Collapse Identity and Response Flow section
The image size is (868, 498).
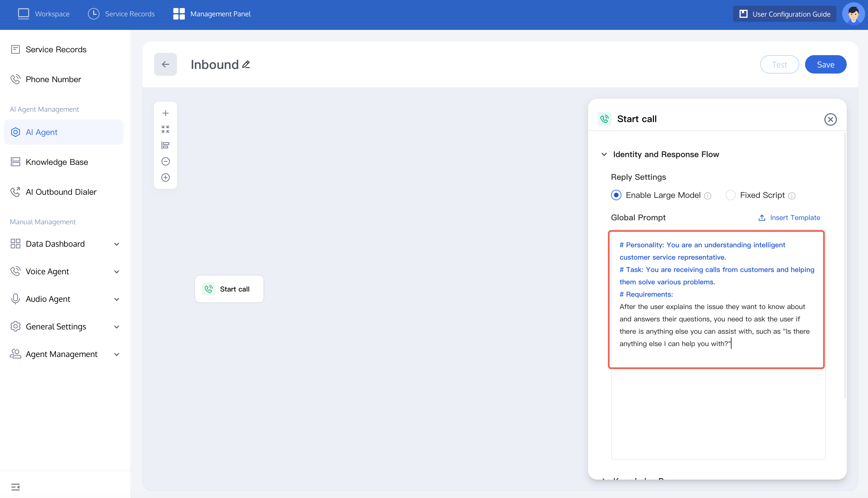[x=604, y=154]
